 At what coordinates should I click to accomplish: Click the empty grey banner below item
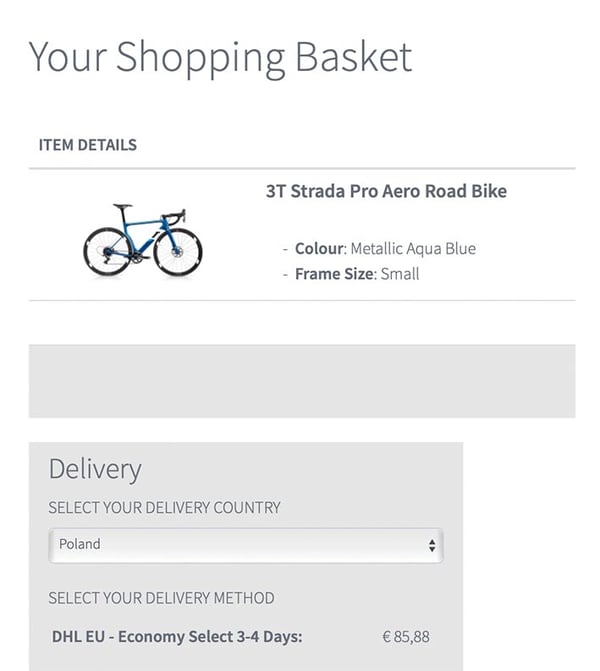[302, 381]
